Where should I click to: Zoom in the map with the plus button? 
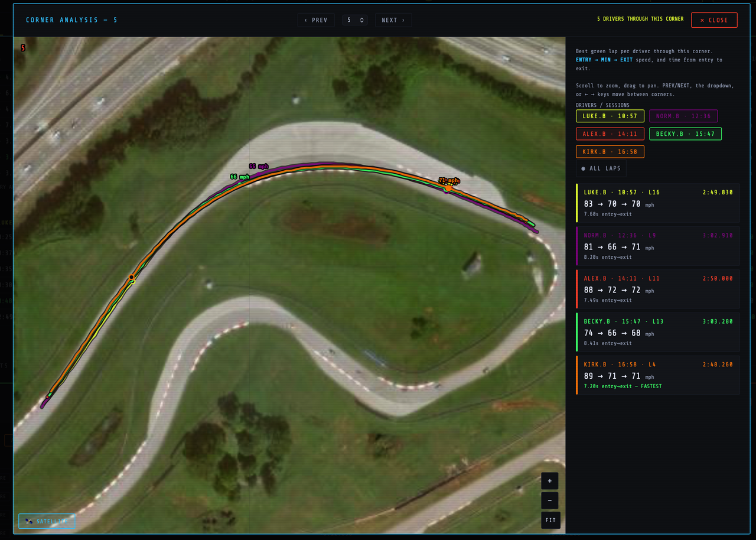[550, 481]
